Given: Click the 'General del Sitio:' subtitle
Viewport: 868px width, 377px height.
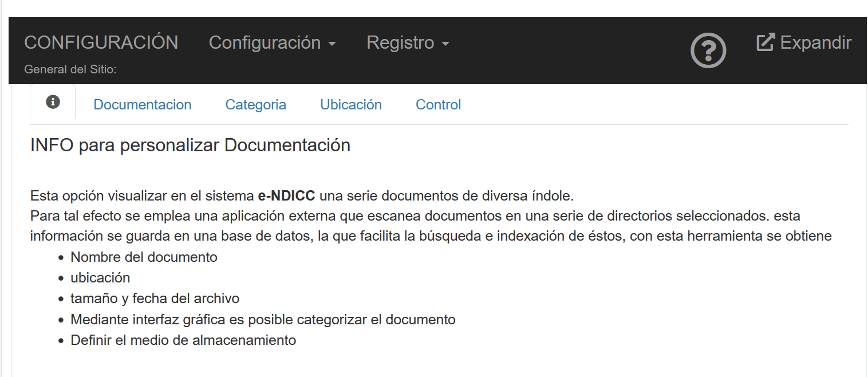Looking at the screenshot, I should (x=70, y=69).
